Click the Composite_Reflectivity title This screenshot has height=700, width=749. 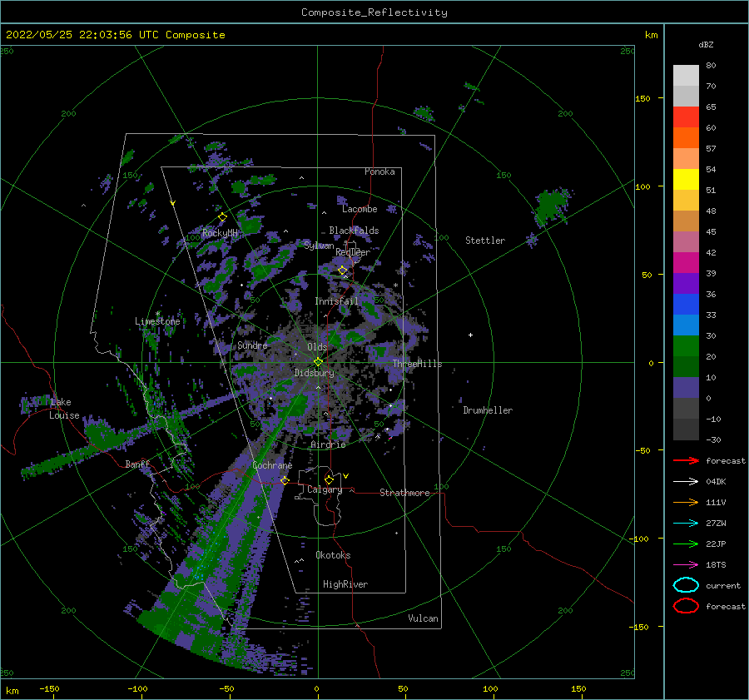coord(374,12)
